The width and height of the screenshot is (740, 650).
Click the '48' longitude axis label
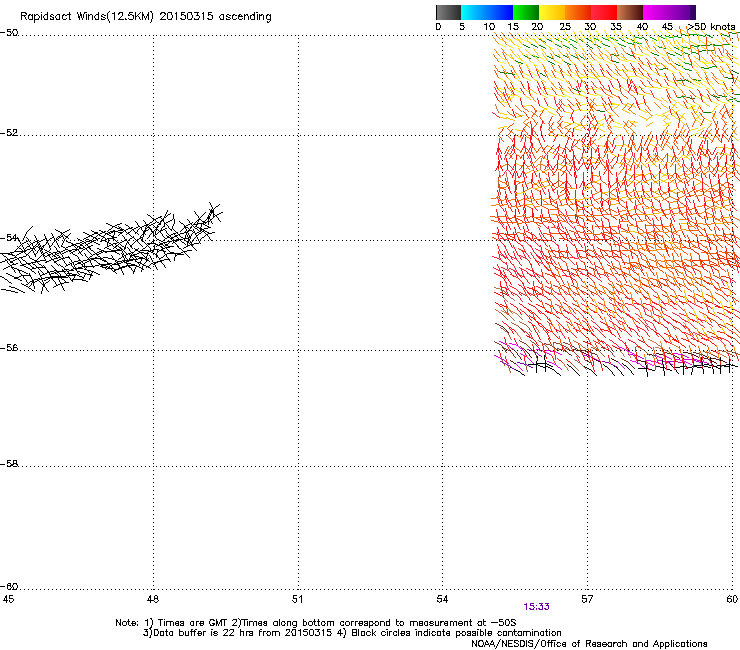(153, 599)
